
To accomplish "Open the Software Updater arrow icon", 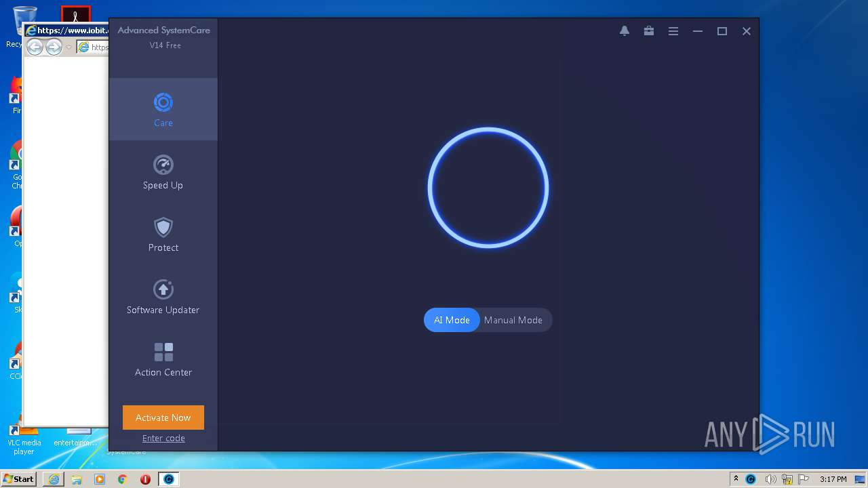I will (x=163, y=289).
